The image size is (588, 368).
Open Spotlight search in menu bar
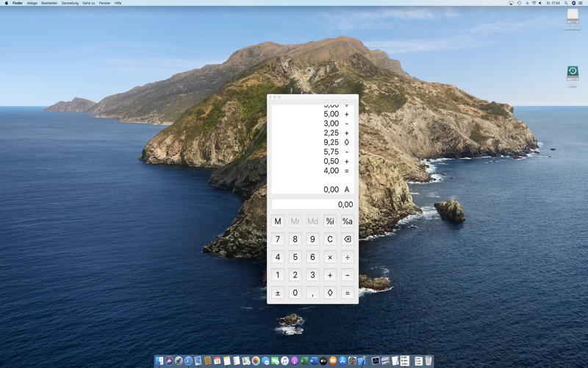pyautogui.click(x=566, y=3)
